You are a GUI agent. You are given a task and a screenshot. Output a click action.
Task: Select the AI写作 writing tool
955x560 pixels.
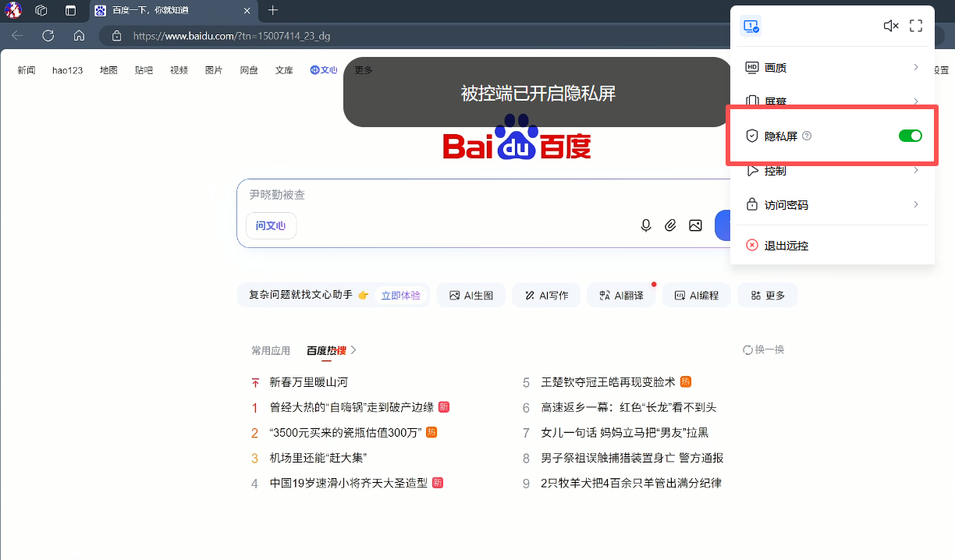545,295
